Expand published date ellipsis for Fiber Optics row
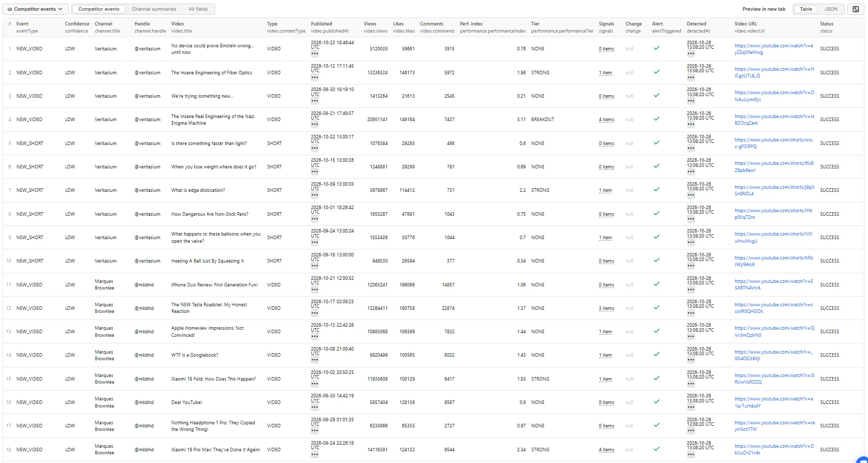 coord(315,78)
